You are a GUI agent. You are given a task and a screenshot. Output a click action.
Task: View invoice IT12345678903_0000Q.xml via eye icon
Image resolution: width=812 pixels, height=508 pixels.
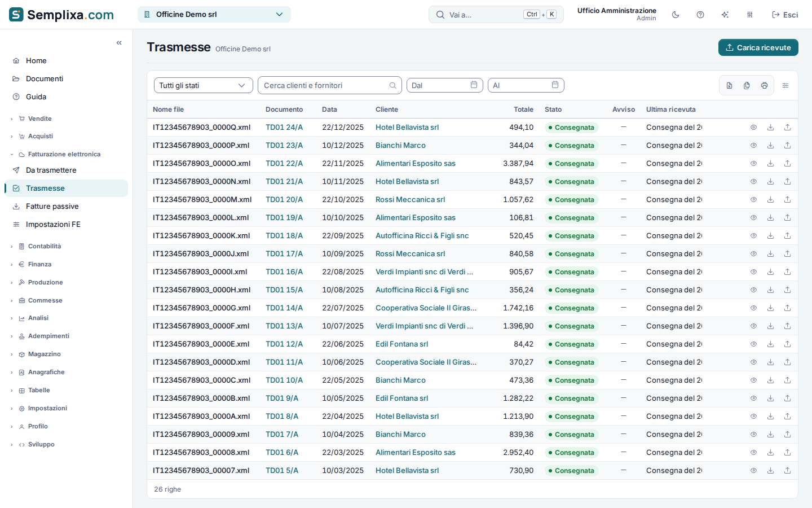point(753,128)
